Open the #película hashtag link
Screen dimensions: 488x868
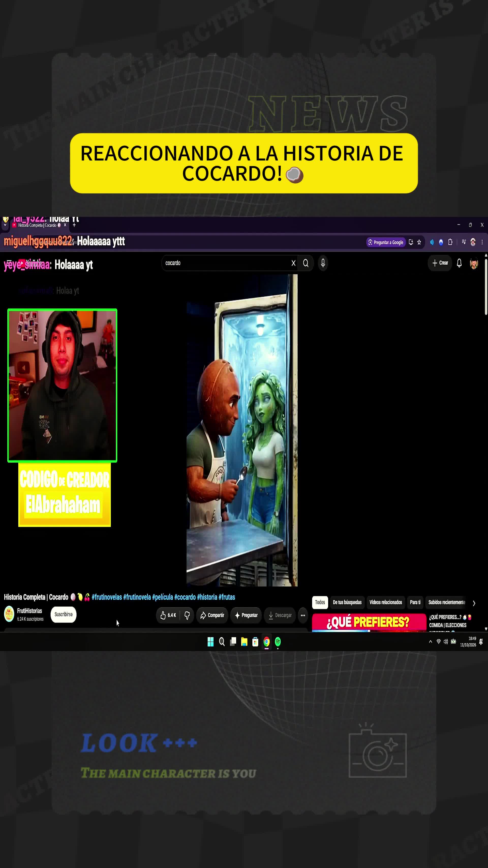click(162, 597)
